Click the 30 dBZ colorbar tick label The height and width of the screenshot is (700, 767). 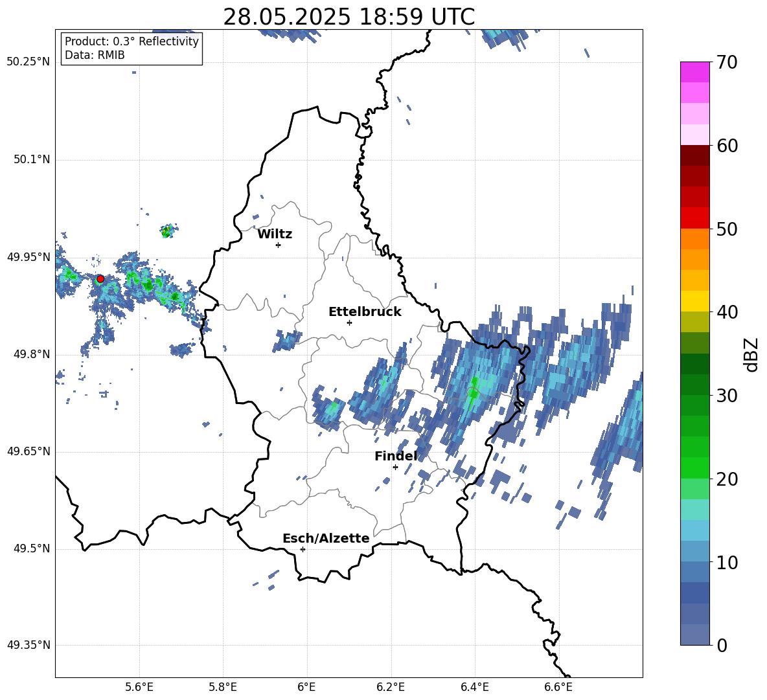(x=727, y=396)
